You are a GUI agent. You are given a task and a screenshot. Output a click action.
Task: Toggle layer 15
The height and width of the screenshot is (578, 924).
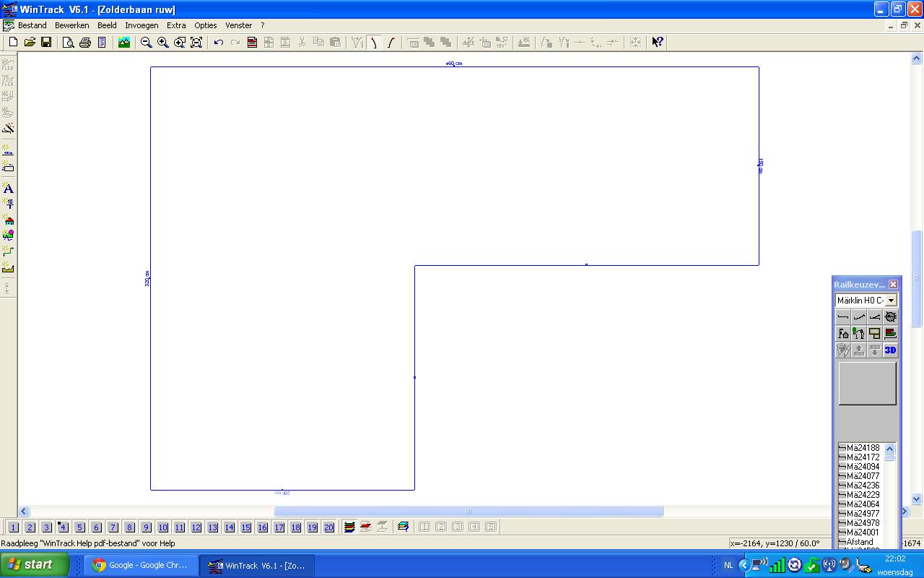[x=245, y=527]
